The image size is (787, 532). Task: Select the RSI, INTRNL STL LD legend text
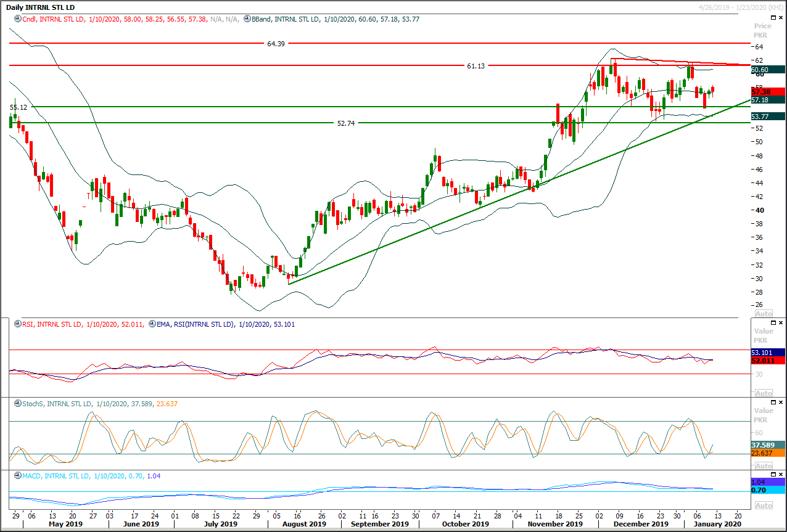point(52,324)
